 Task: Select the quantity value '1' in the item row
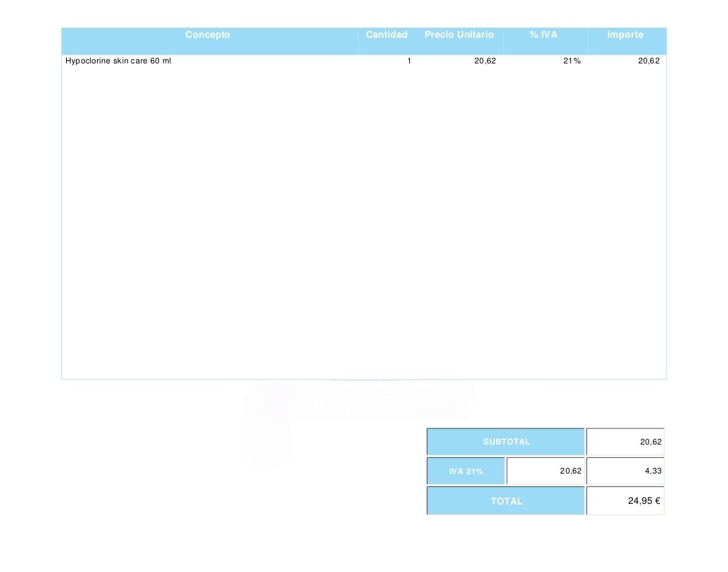[x=409, y=61]
